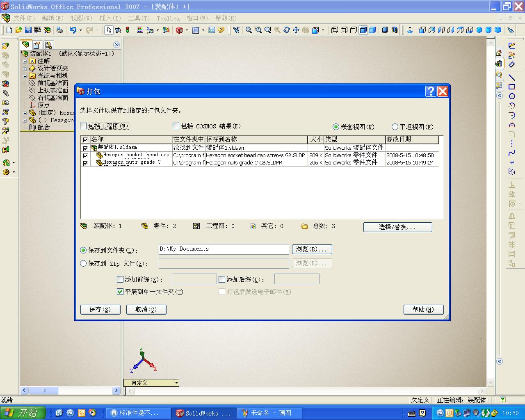The width and height of the screenshot is (525, 420).
Task: Click the D:\My Documents folder path field
Action: tap(224, 249)
